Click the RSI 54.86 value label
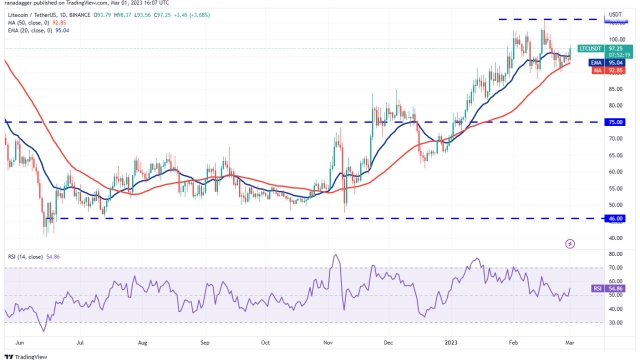This screenshot has width=640, height=360. pyautogui.click(x=608, y=289)
